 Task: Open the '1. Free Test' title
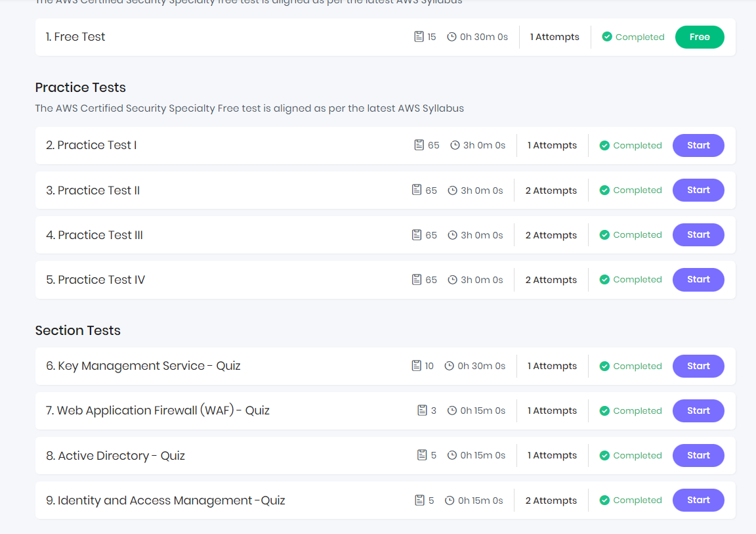[x=75, y=37]
